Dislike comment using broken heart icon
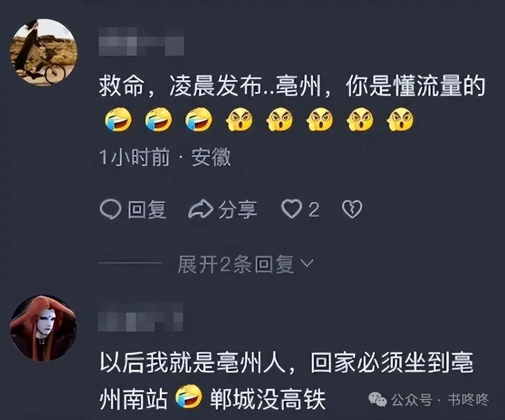 pos(352,209)
